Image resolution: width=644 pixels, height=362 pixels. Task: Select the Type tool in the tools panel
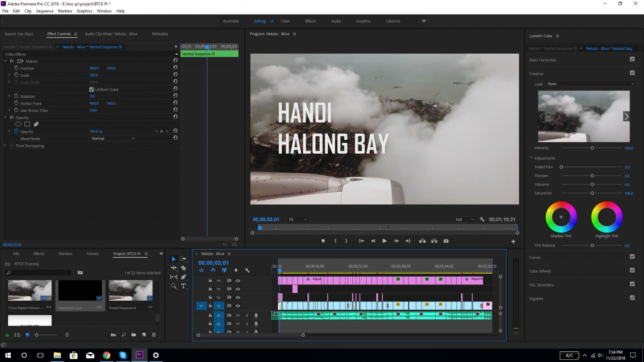tap(183, 286)
